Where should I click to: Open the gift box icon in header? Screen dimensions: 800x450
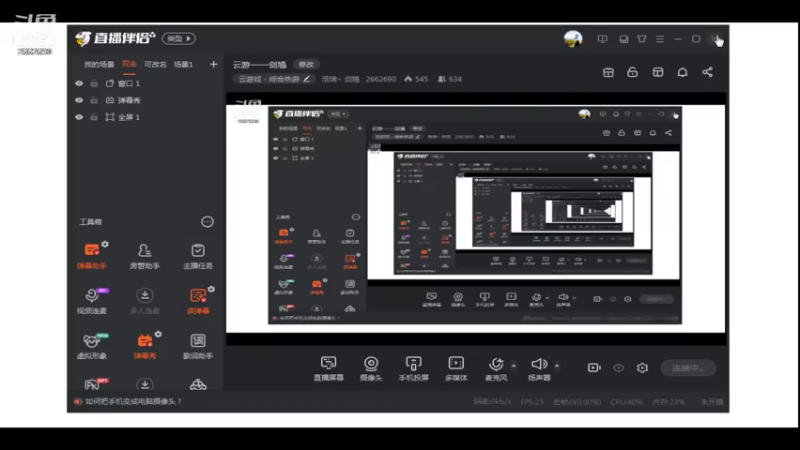point(608,72)
